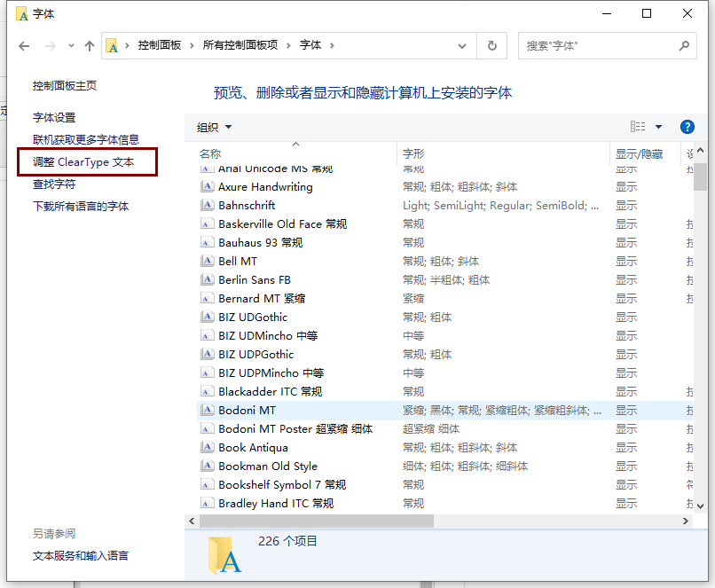Open the help question mark icon
Image resolution: width=715 pixels, height=588 pixels.
tap(686, 127)
